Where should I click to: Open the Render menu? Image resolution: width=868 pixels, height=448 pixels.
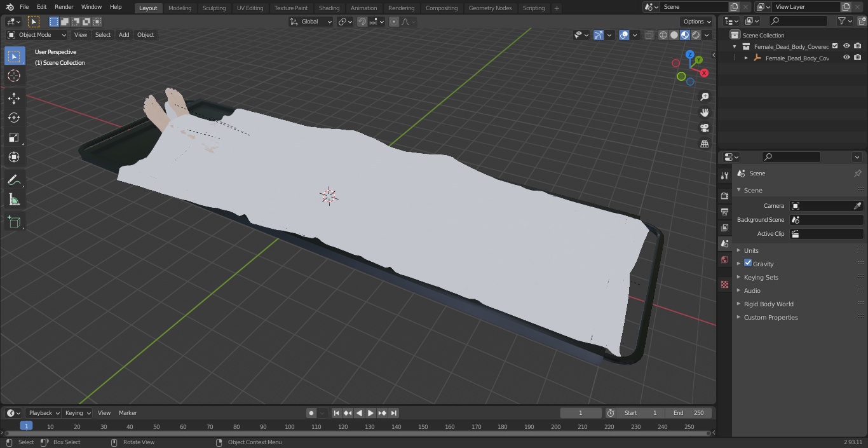coord(64,7)
